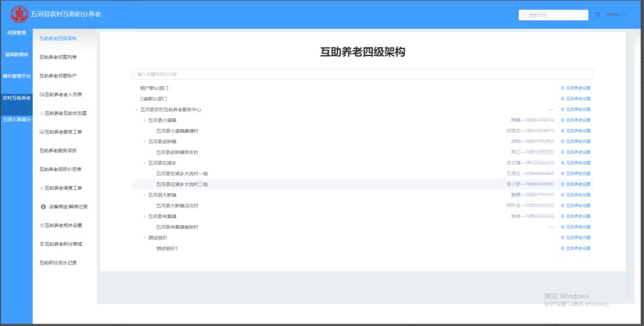The image size is (644, 326).
Task: Open 五河大屏展示 in the left navigation
Action: pos(17,119)
